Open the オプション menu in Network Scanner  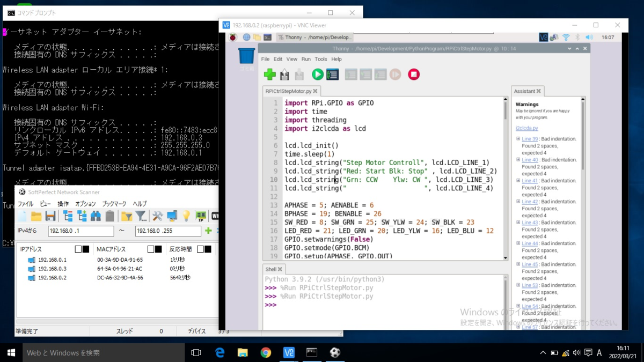pos(85,204)
